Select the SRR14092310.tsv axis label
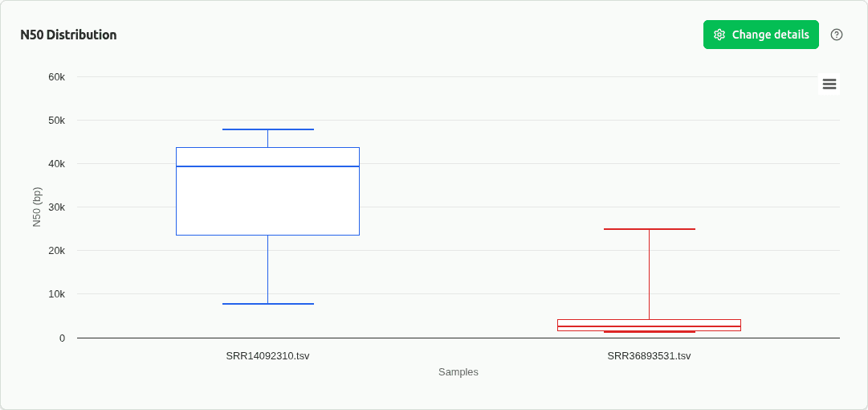This screenshot has height=410, width=868. (x=267, y=355)
